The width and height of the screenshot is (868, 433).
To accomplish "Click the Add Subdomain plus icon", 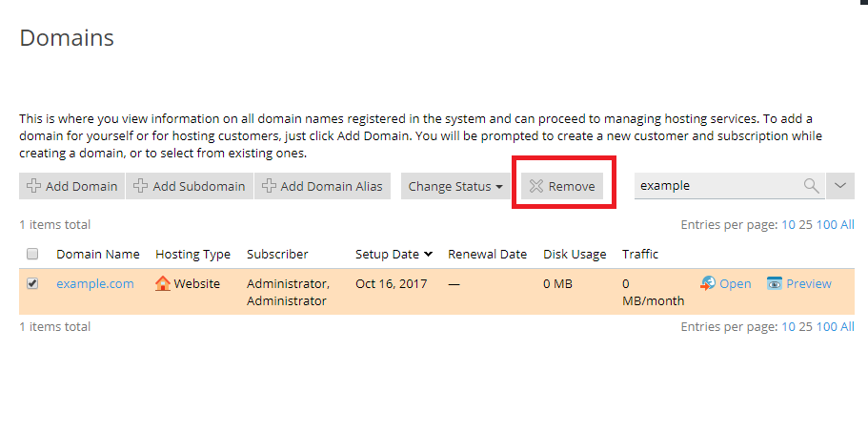I will (x=140, y=187).
